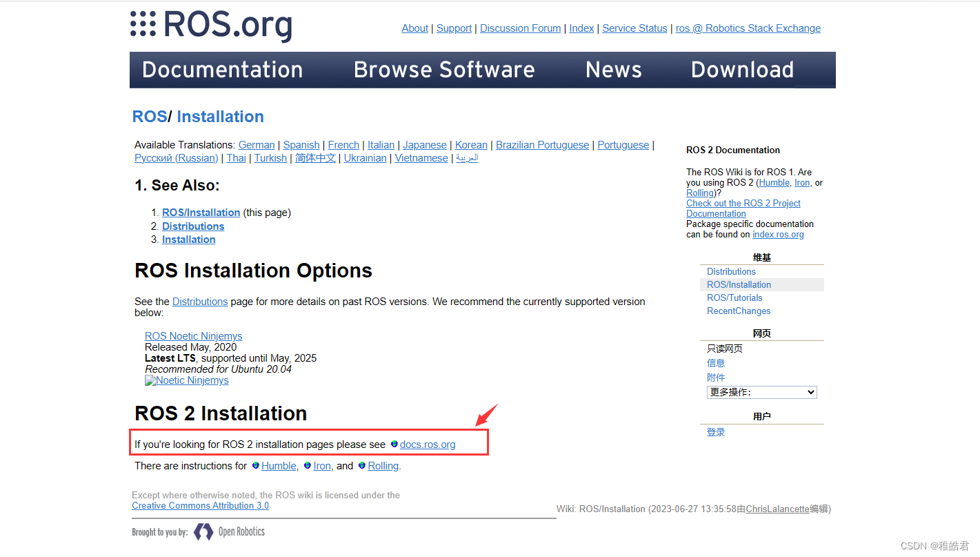This screenshot has width=980, height=557.
Task: Open Humble instructions link in main content
Action: pos(279,466)
